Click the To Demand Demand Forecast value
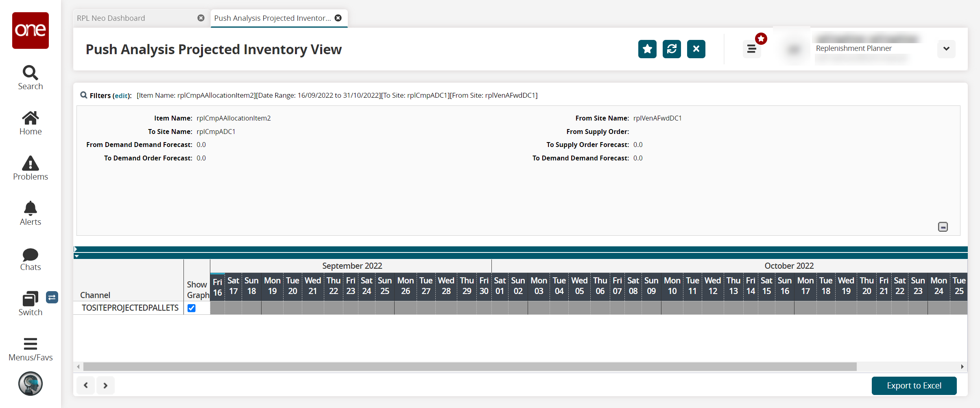 tap(638, 158)
